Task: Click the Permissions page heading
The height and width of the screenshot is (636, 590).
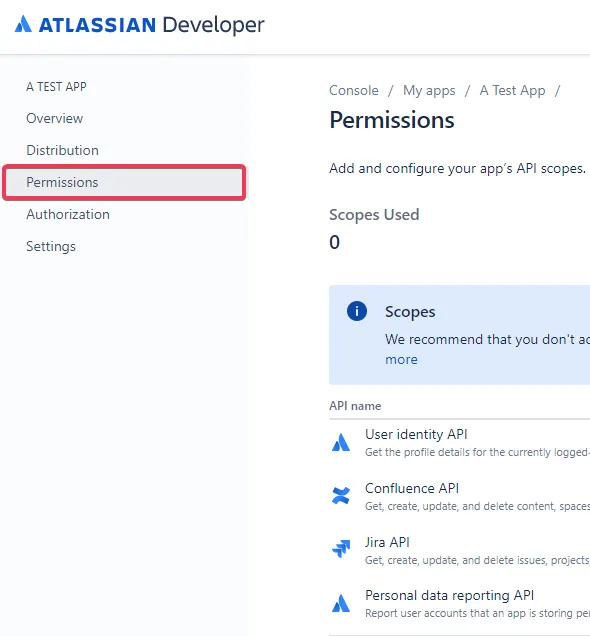Action: click(392, 120)
